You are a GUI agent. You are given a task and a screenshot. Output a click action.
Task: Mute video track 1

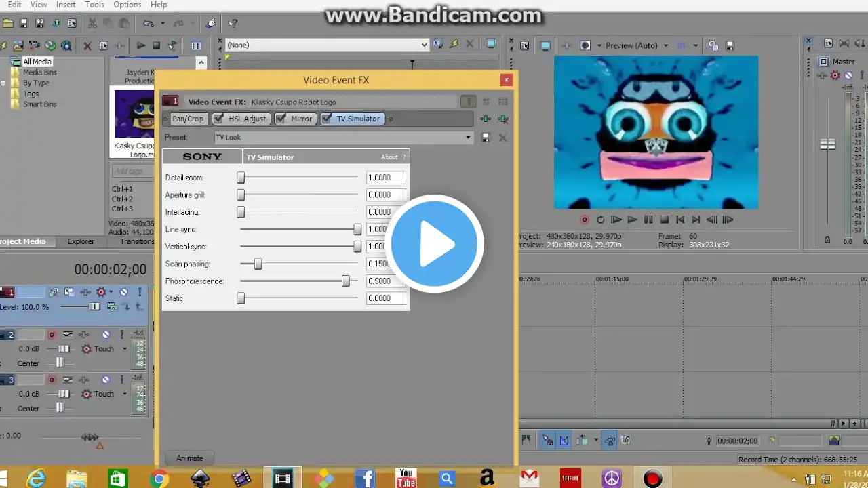pos(123,292)
